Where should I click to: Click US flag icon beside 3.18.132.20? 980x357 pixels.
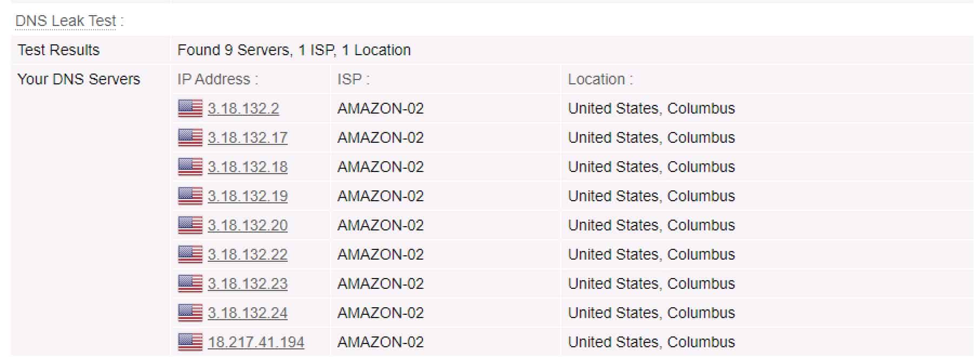pyautogui.click(x=190, y=225)
